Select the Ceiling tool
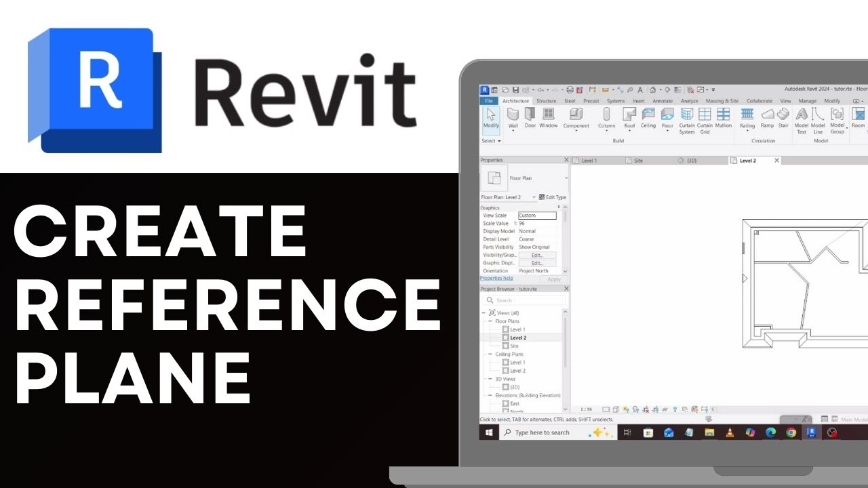Image resolution: width=868 pixels, height=488 pixels. click(x=648, y=118)
